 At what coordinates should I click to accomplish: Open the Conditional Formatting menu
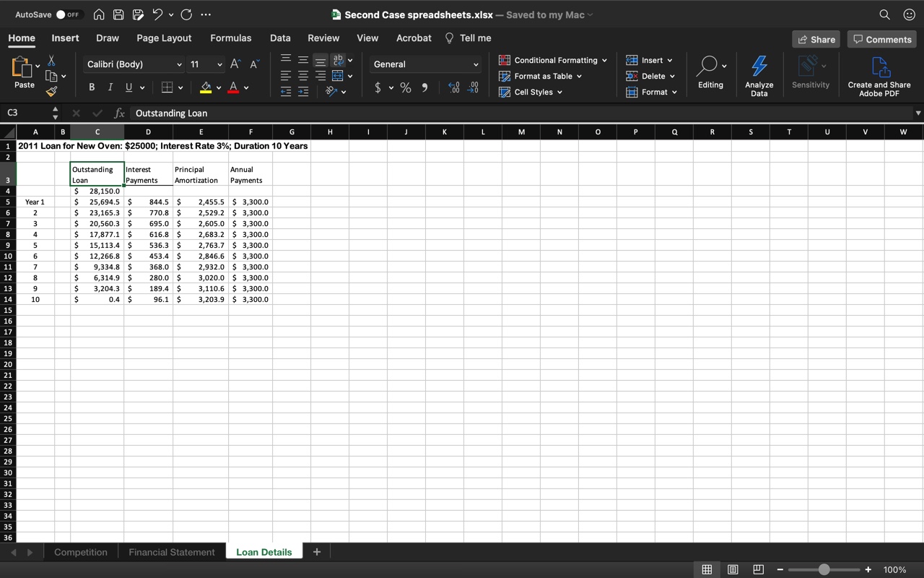(552, 60)
